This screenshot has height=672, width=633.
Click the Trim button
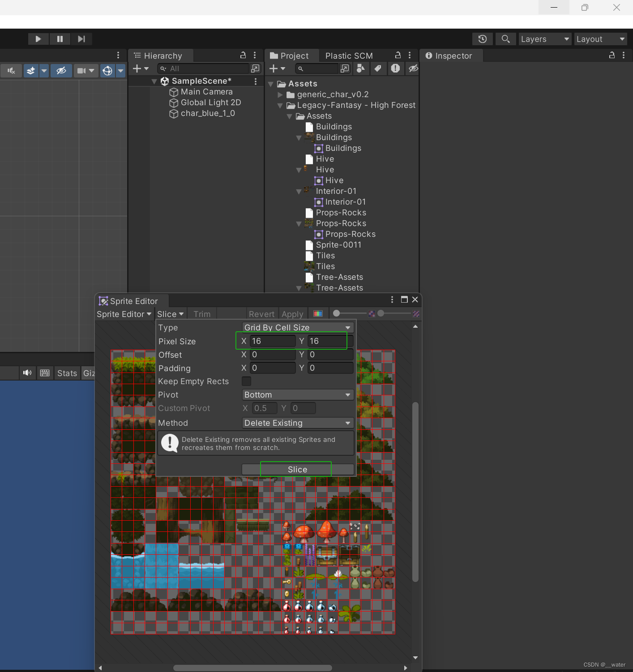[x=202, y=314]
